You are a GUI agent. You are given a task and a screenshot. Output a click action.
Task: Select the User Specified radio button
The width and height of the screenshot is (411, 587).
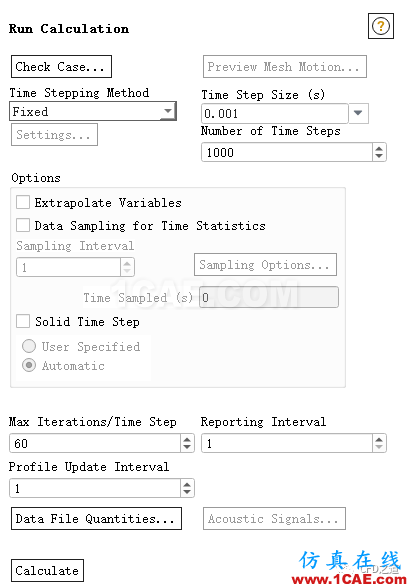pos(29,346)
